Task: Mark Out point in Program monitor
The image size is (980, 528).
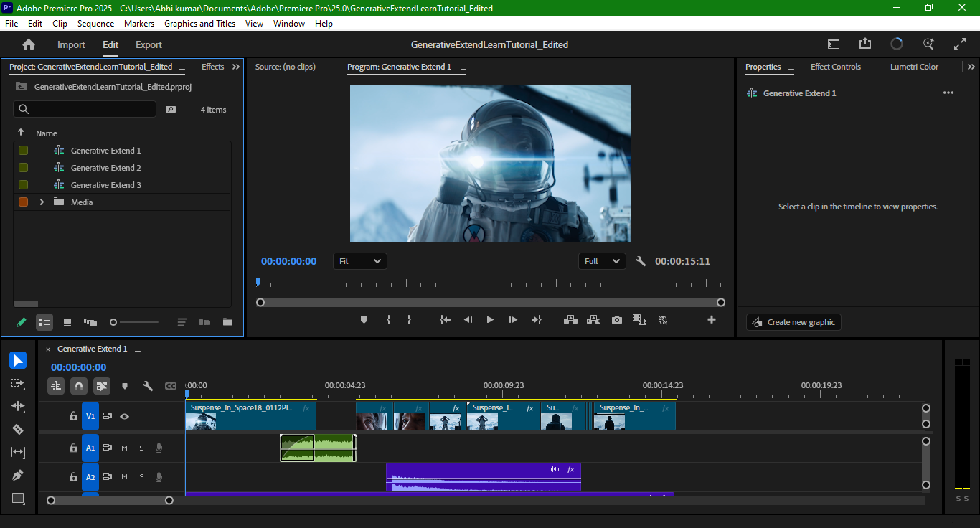Action: pyautogui.click(x=409, y=320)
